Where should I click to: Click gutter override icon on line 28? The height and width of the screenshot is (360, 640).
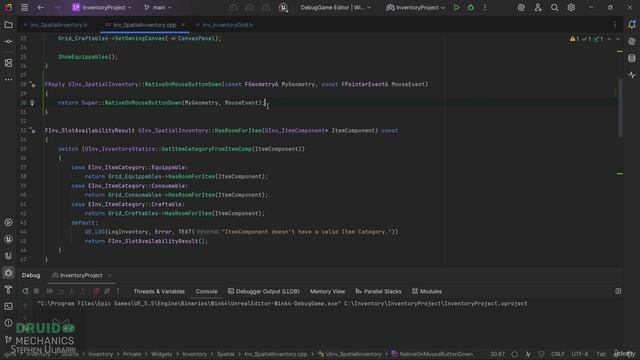(x=32, y=84)
